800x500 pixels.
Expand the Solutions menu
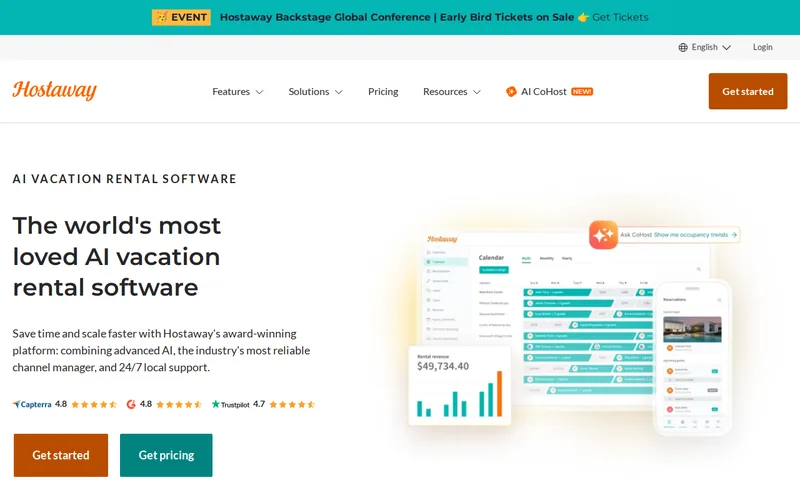pos(315,92)
